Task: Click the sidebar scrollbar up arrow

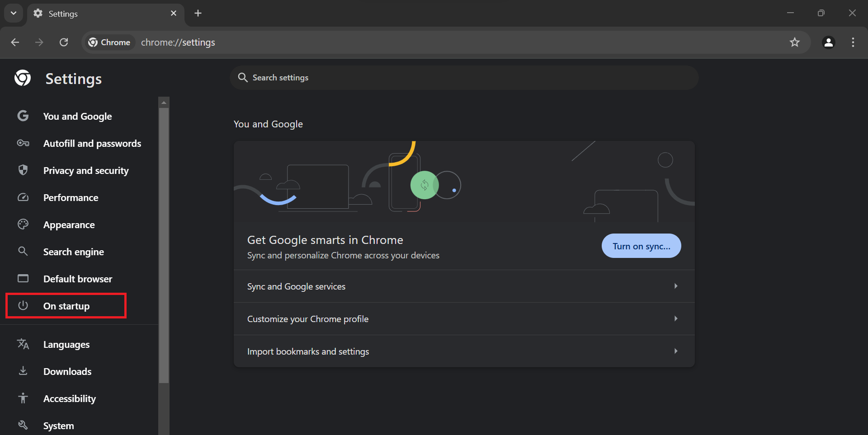Action: pyautogui.click(x=164, y=103)
